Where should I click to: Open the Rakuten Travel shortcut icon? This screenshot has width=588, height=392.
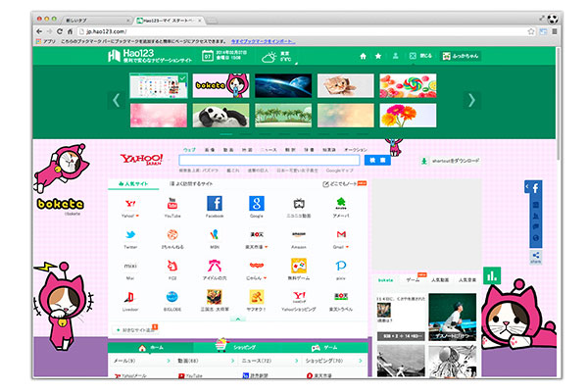click(x=341, y=296)
